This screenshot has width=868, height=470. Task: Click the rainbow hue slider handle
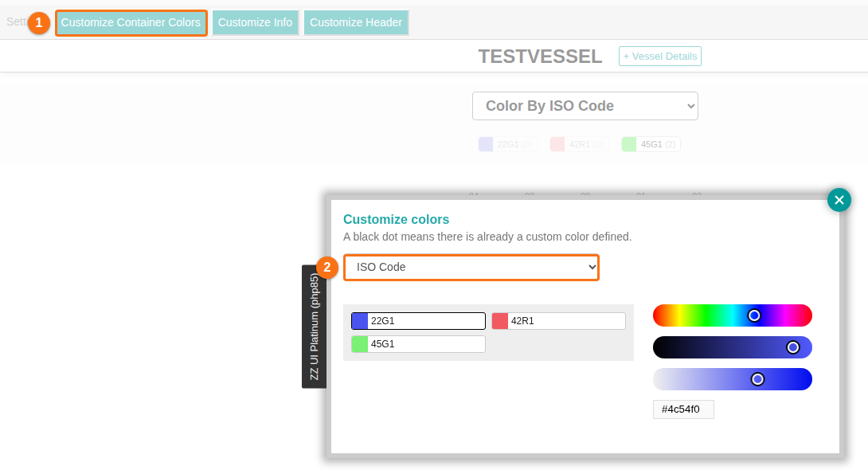[754, 315]
